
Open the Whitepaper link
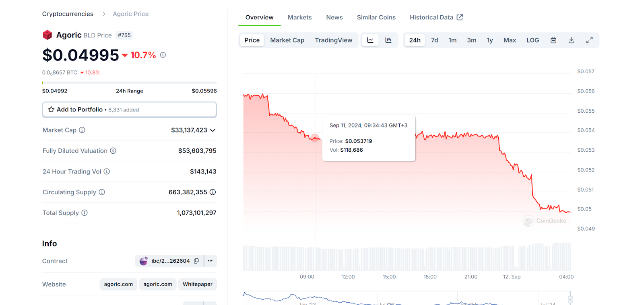point(198,284)
